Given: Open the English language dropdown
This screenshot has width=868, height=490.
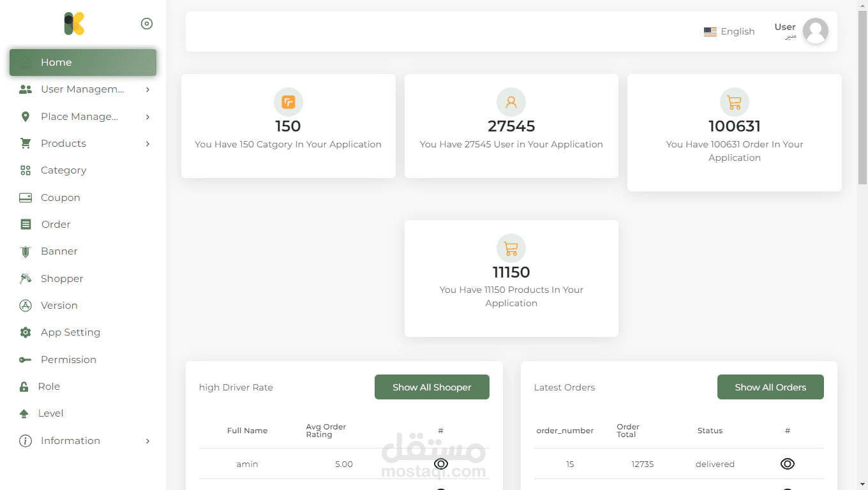Looking at the screenshot, I should click(x=730, y=31).
